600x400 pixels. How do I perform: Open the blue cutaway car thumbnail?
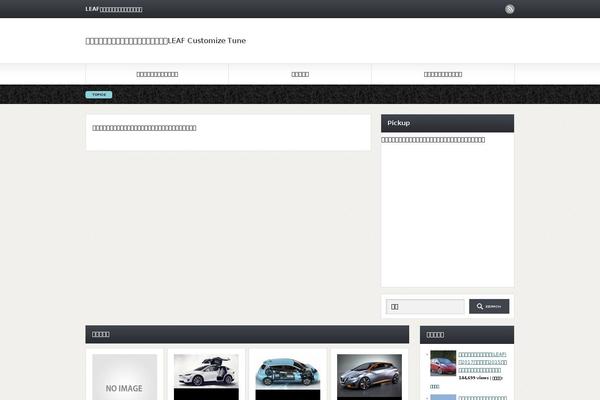coord(288,377)
